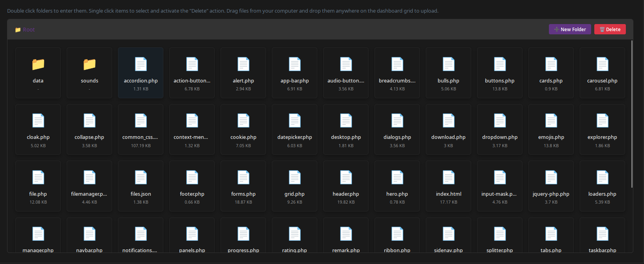Select the navbar.php file icon

(90, 234)
